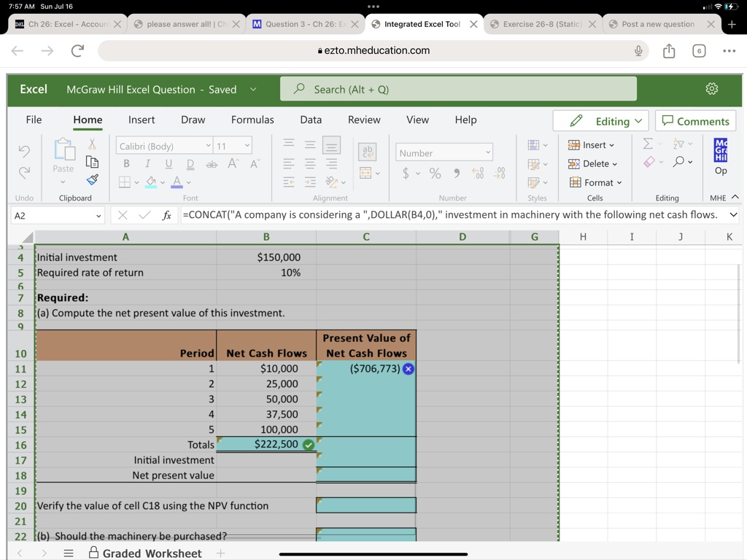Image resolution: width=747 pixels, height=560 pixels.
Task: Click the Search (Alt + Q) box
Action: [x=458, y=89]
